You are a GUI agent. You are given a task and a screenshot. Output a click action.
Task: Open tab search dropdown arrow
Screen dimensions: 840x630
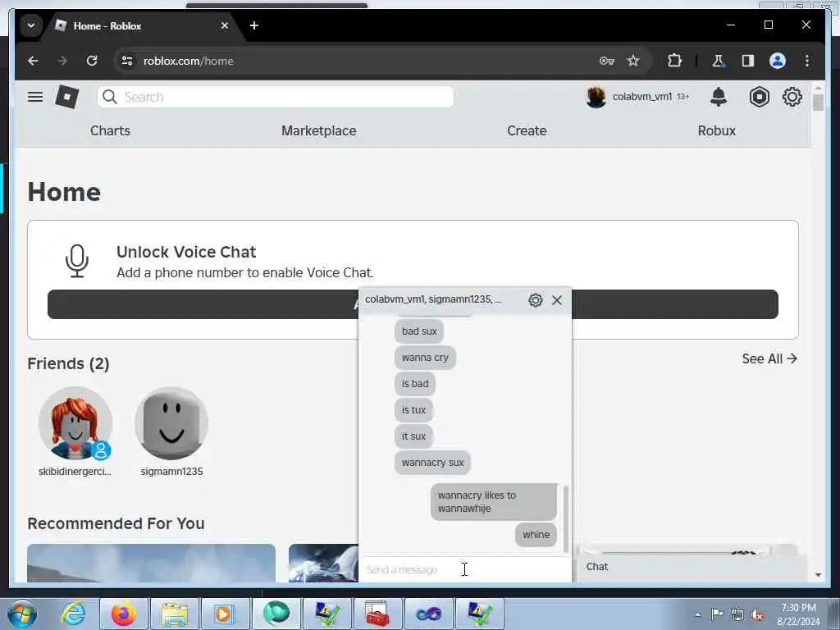(31, 25)
